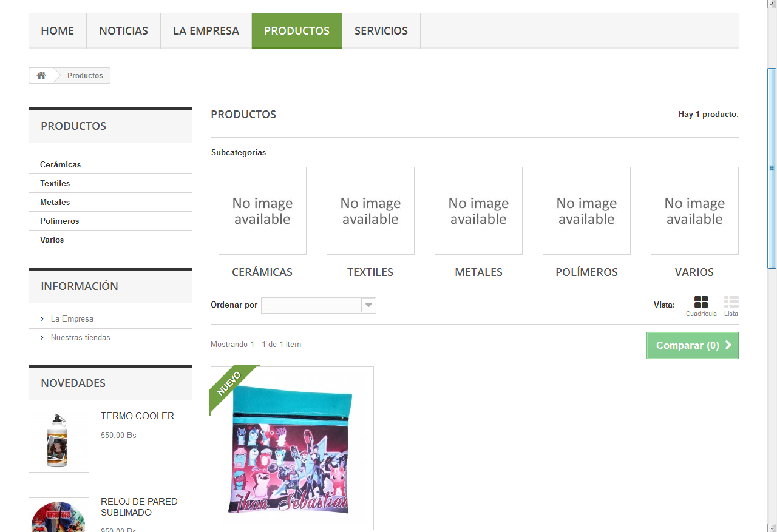Open the Cerámicas subcategory placeholder image

pyautogui.click(x=262, y=210)
